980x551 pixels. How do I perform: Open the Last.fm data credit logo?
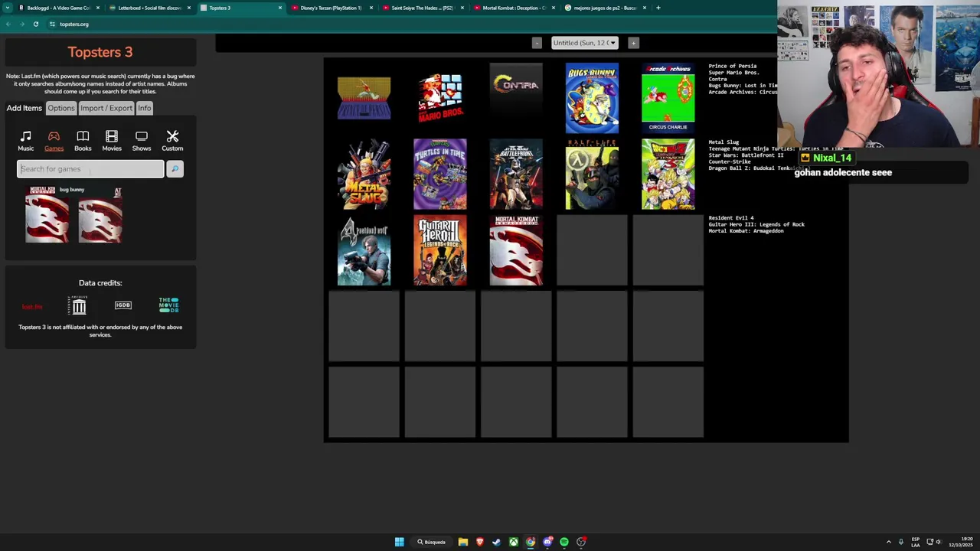[32, 306]
